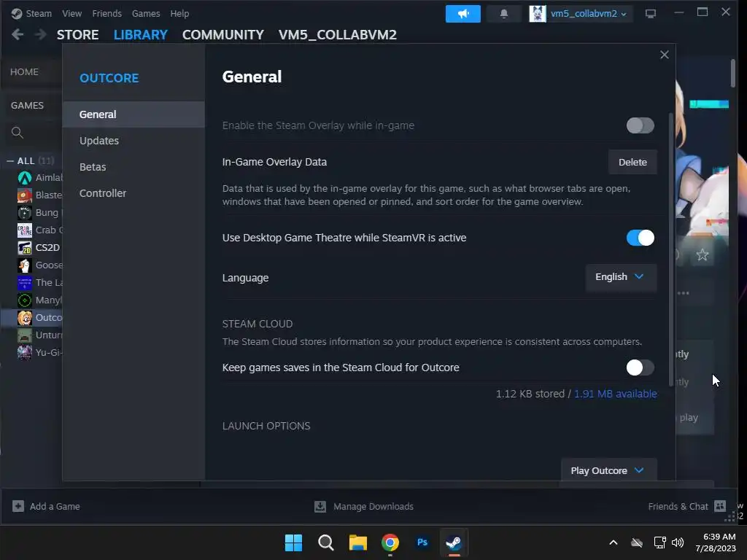Select the Bung game icon in library

point(24,212)
